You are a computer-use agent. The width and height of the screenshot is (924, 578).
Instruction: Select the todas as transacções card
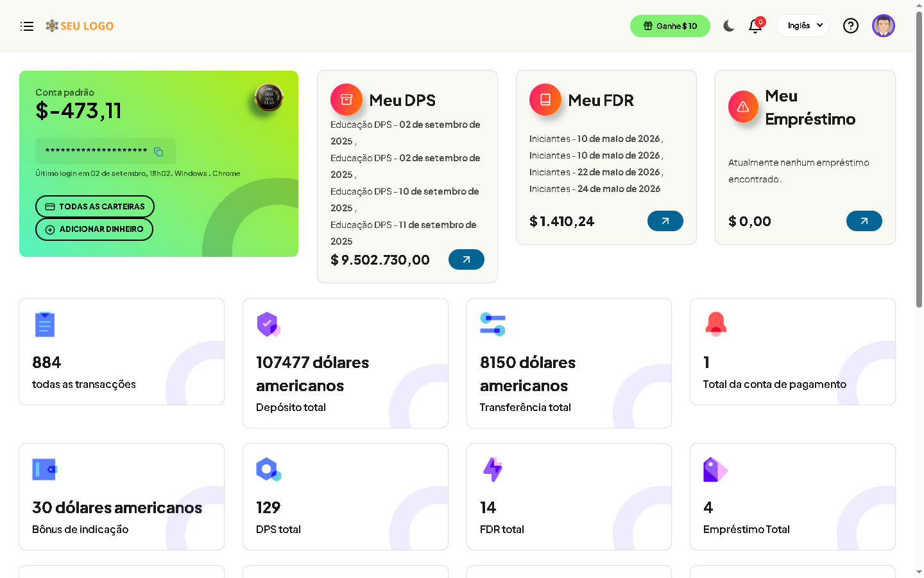121,351
